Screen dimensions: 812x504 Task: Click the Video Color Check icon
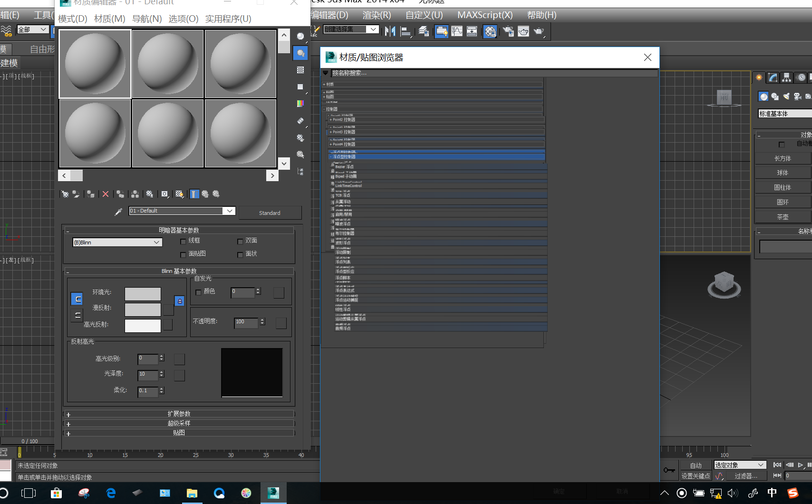[300, 104]
